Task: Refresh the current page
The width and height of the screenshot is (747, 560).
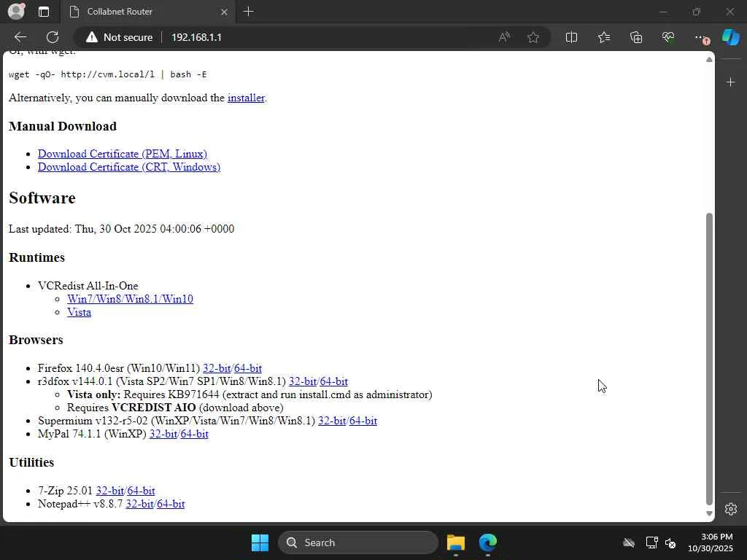Action: click(53, 37)
